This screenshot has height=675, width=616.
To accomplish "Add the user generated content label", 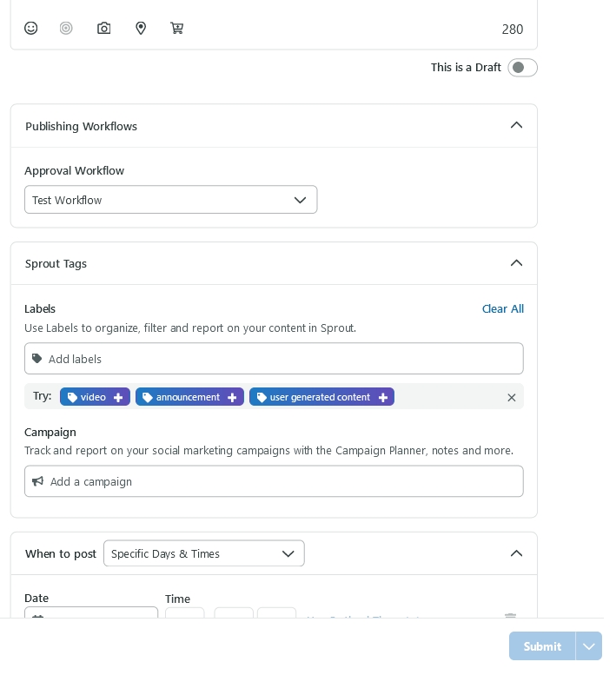I will point(321,397).
